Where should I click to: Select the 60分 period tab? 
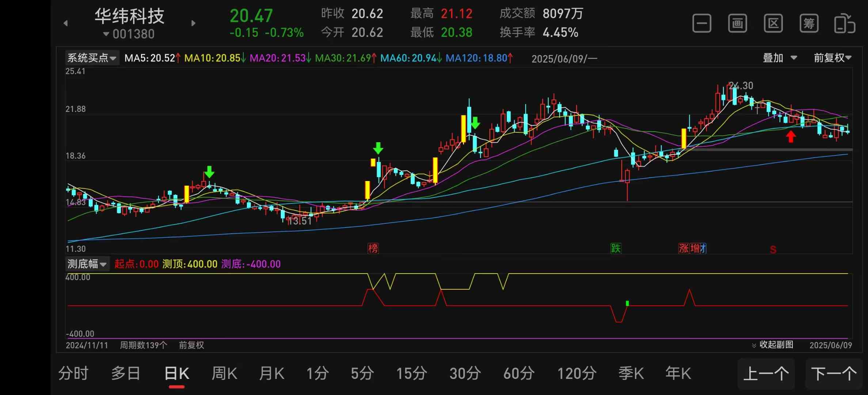519,373
